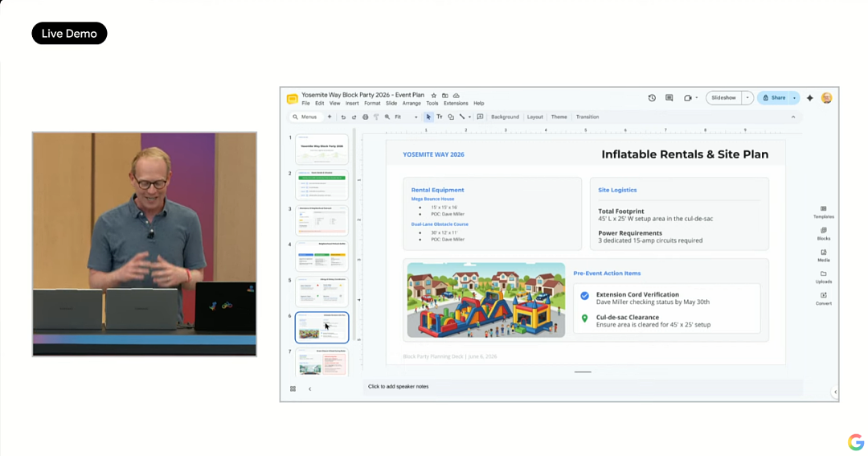Open the comments panel icon

pyautogui.click(x=669, y=98)
